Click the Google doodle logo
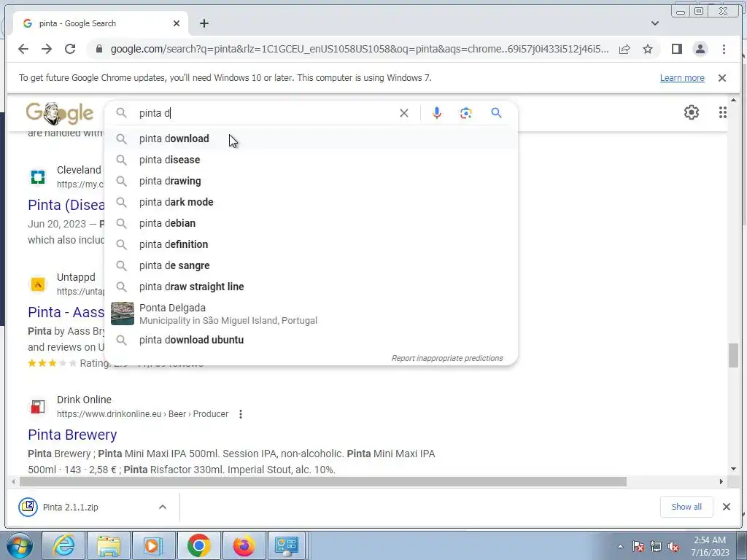 60,113
